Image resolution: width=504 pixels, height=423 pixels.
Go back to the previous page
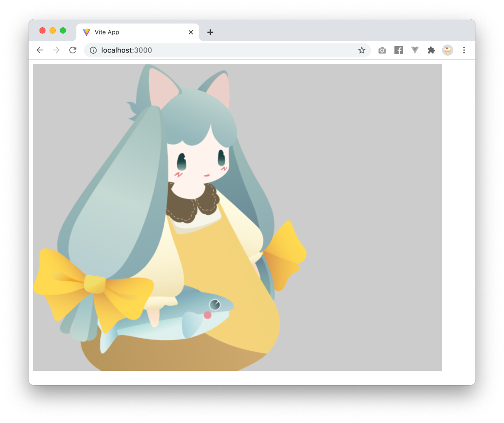tap(40, 50)
